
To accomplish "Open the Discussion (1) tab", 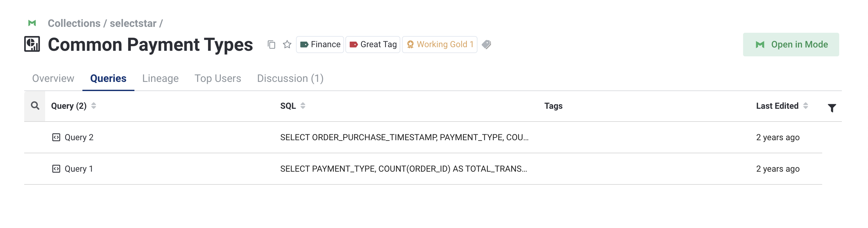I will pos(290,78).
